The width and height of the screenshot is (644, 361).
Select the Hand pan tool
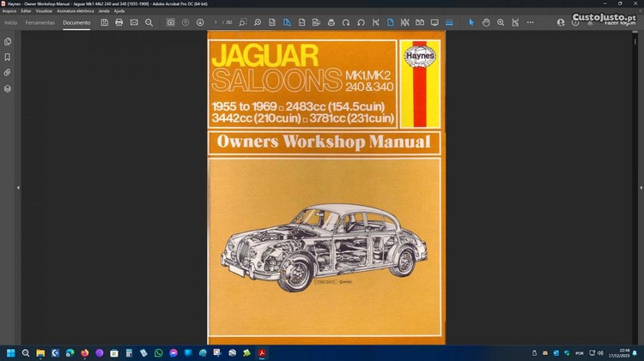tap(486, 22)
